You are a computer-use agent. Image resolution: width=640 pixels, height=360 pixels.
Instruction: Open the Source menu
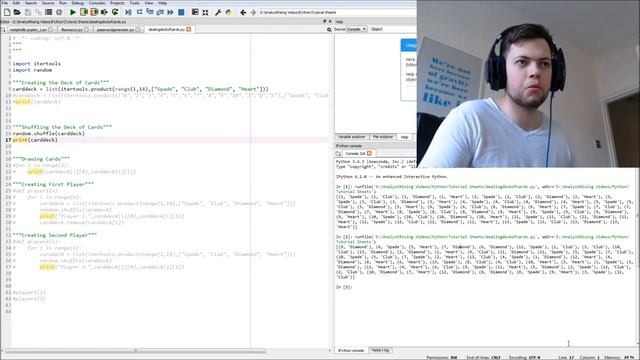tap(48, 3)
